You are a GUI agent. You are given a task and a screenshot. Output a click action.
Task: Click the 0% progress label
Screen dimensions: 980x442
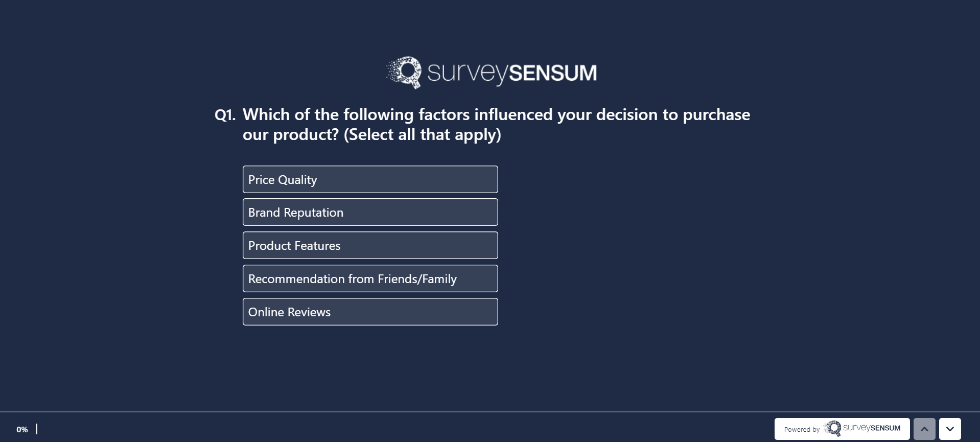point(22,429)
